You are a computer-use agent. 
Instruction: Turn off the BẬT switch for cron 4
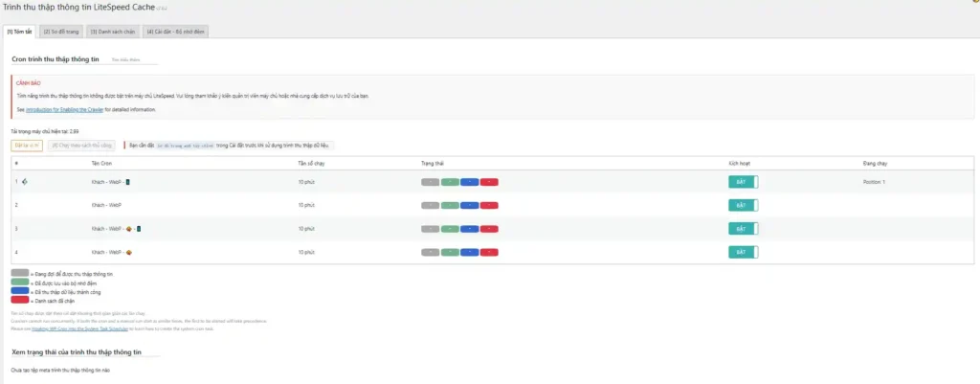pyautogui.click(x=743, y=252)
